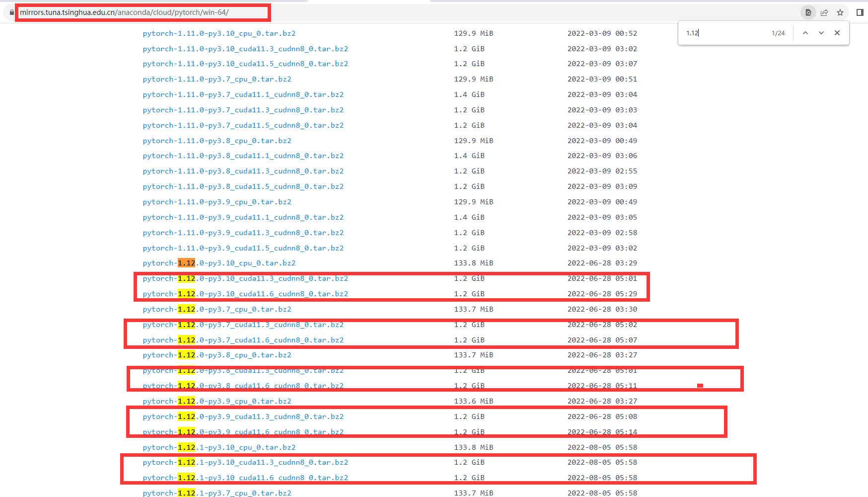The height and width of the screenshot is (497, 868).
Task: Click the timestamp 2022-06-28 03:29
Action: [x=602, y=263]
